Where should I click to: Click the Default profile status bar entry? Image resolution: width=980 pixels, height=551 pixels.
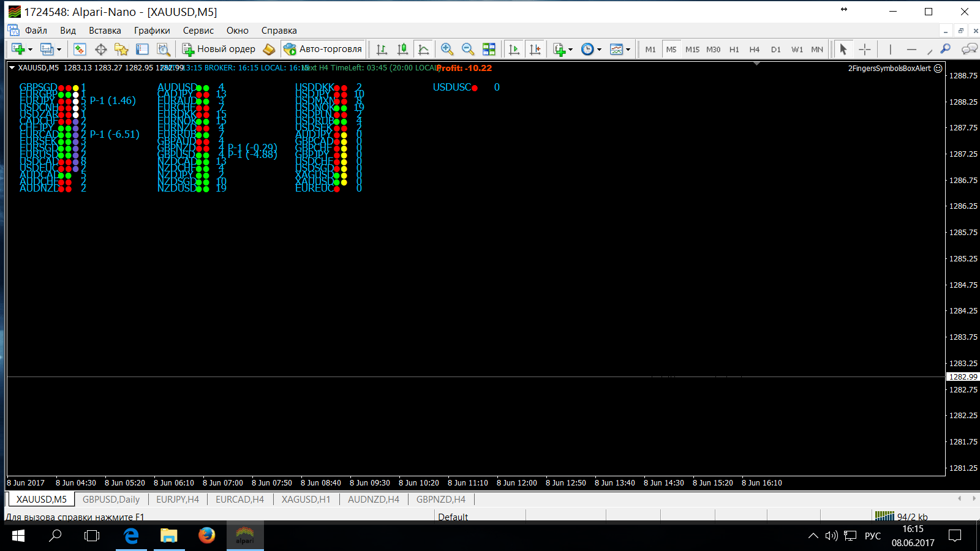coord(453,517)
